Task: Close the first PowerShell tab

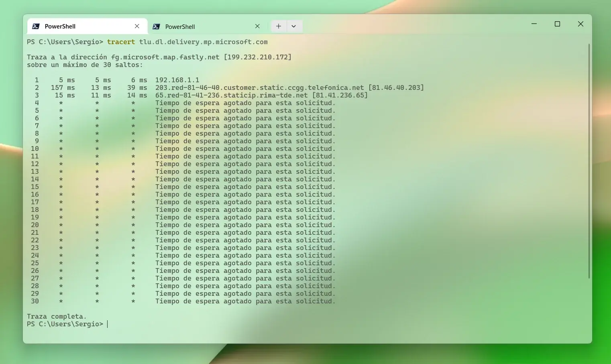Action: pos(137,26)
